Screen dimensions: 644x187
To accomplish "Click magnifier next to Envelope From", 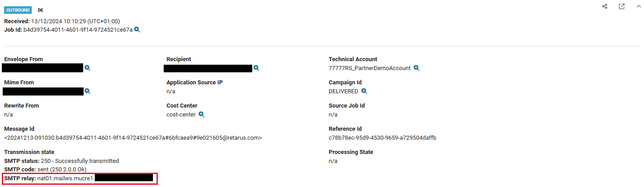I will click(88, 68).
